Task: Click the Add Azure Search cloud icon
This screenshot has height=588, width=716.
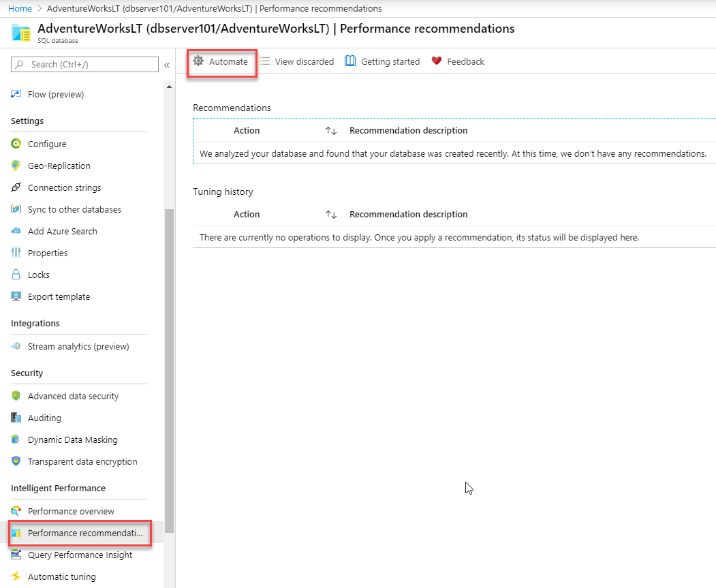Action: (x=16, y=231)
